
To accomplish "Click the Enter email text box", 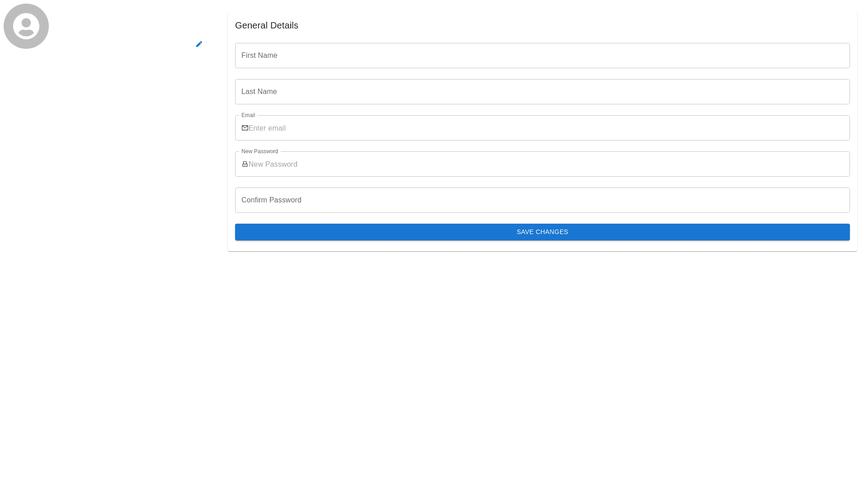I will pos(542,128).
